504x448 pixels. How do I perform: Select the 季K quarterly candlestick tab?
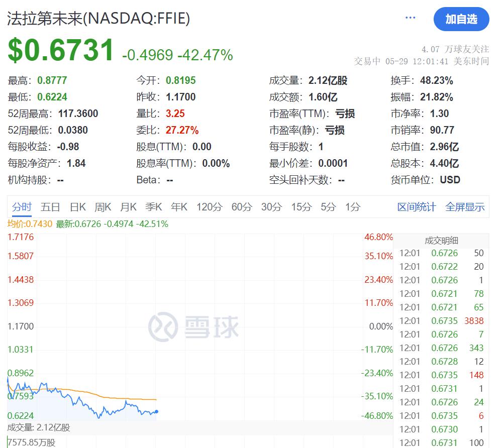tap(154, 207)
